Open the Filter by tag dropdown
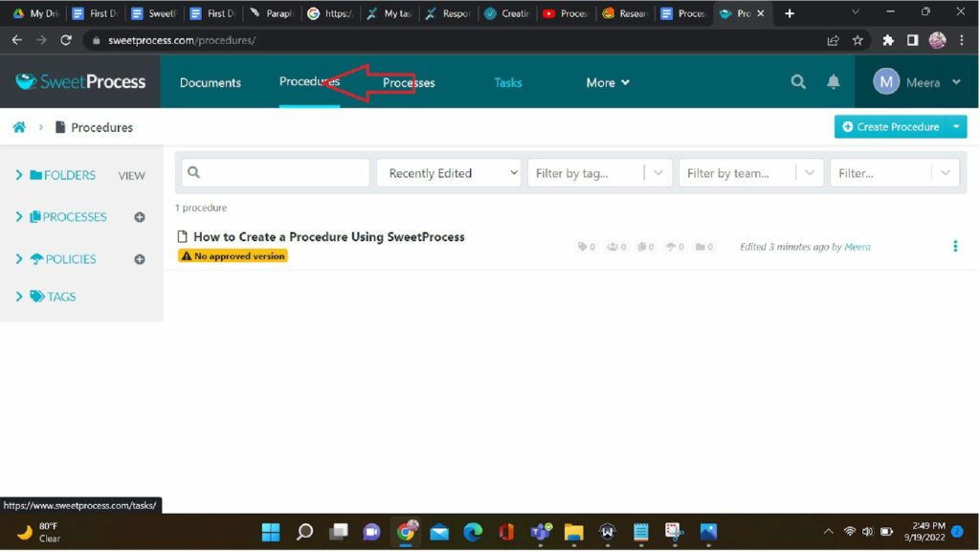Screen dimensions: 980x551 (x=599, y=173)
